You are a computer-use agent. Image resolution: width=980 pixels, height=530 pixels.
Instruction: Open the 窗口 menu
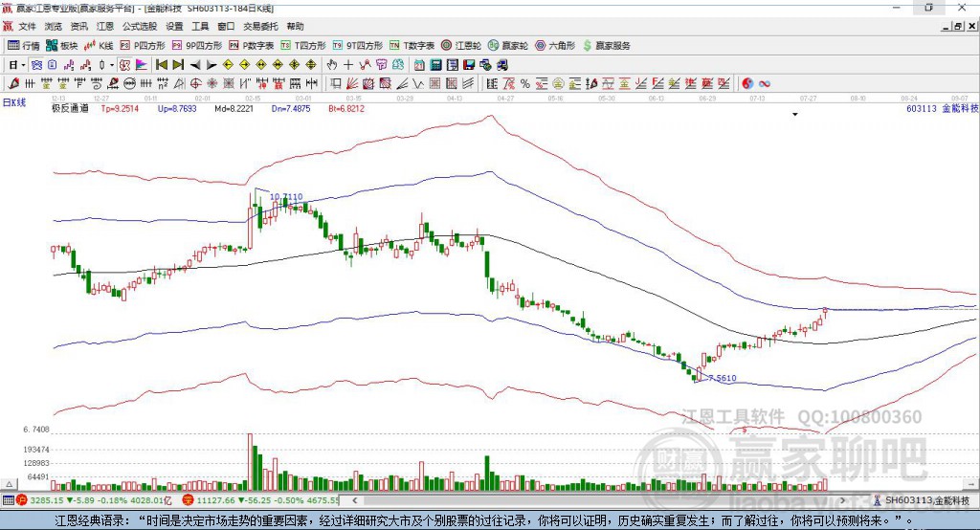click(226, 26)
